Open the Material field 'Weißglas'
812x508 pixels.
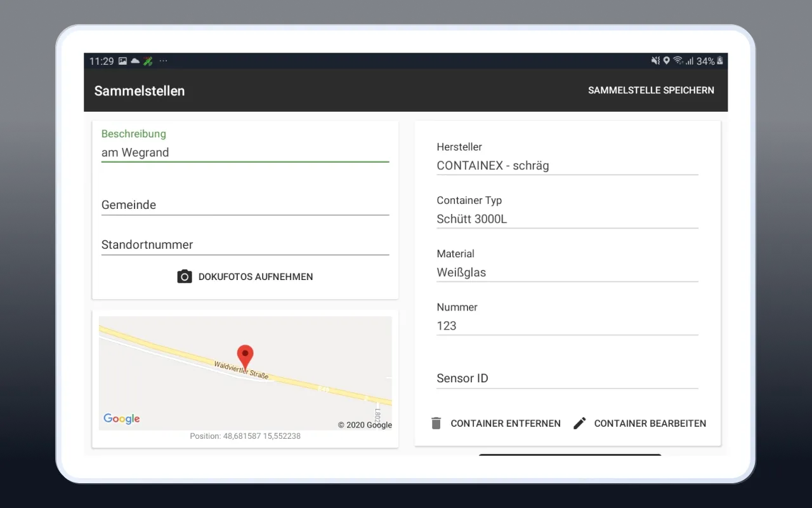567,272
